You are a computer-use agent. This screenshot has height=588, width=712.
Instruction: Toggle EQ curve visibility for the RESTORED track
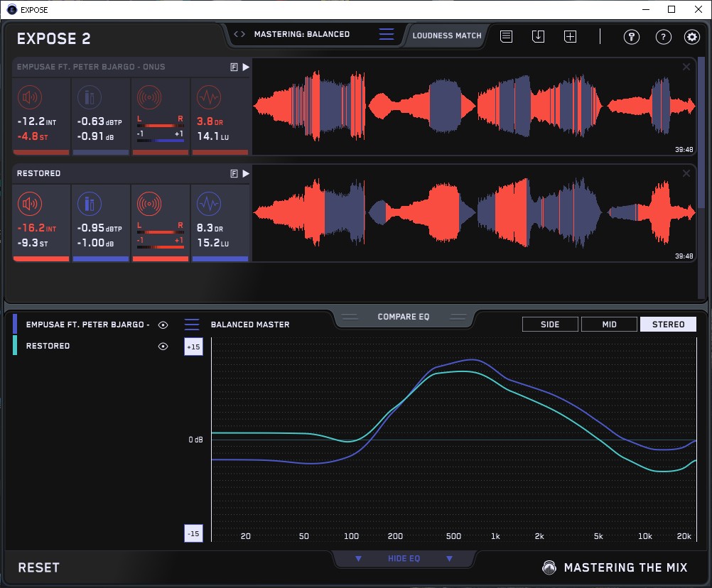coord(163,346)
